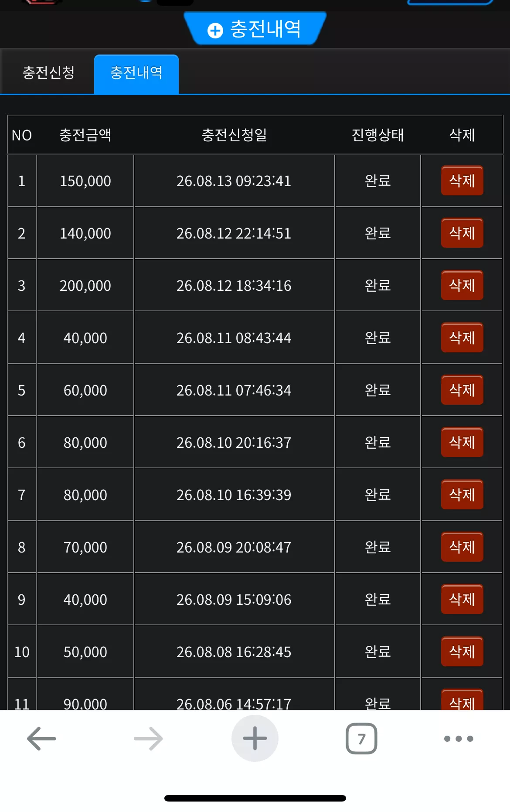Open a new tab with plus button
The height and width of the screenshot is (812, 510).
coord(255,738)
